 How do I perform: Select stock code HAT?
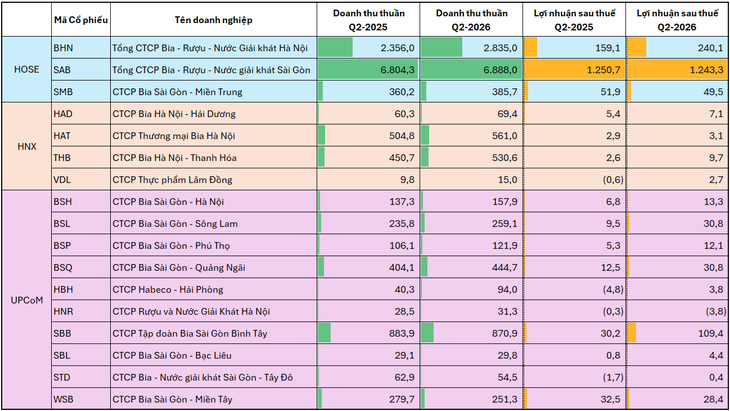62,135
